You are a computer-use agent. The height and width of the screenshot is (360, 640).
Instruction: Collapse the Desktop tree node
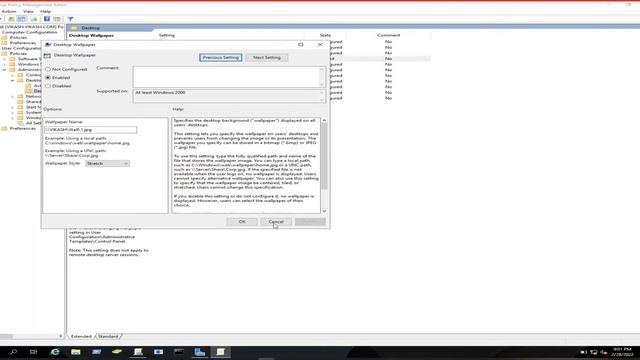coord(13,80)
